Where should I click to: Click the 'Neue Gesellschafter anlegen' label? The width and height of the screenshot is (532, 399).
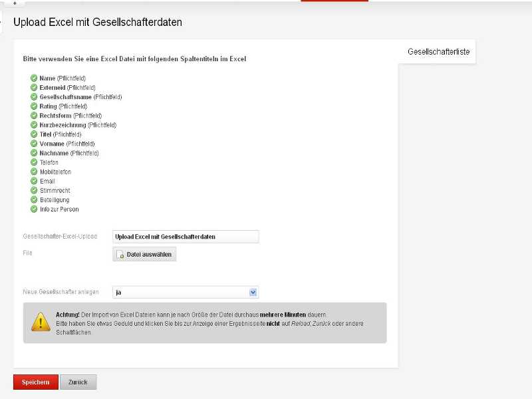coord(61,292)
